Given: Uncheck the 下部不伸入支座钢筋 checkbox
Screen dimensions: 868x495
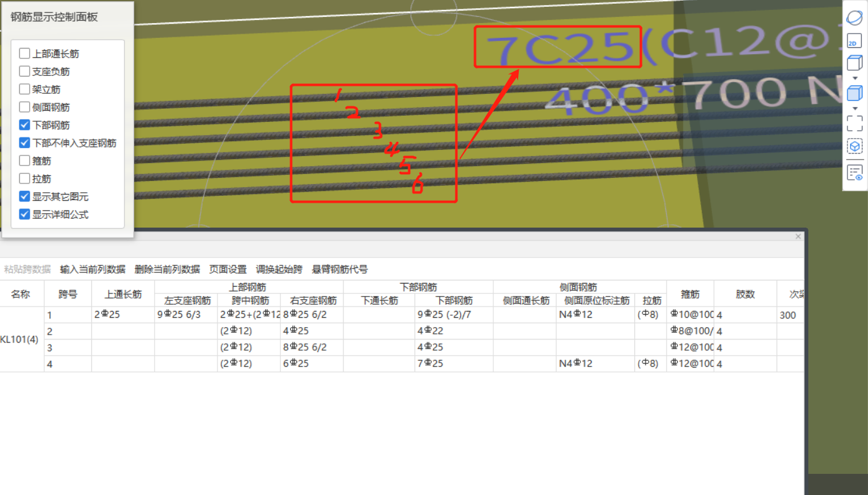Looking at the screenshot, I should click(25, 143).
